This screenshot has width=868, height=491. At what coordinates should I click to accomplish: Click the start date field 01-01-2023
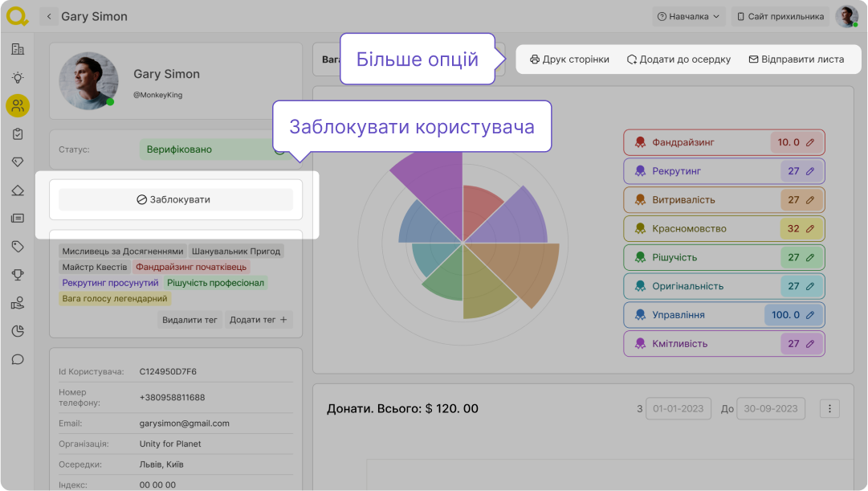click(x=679, y=408)
